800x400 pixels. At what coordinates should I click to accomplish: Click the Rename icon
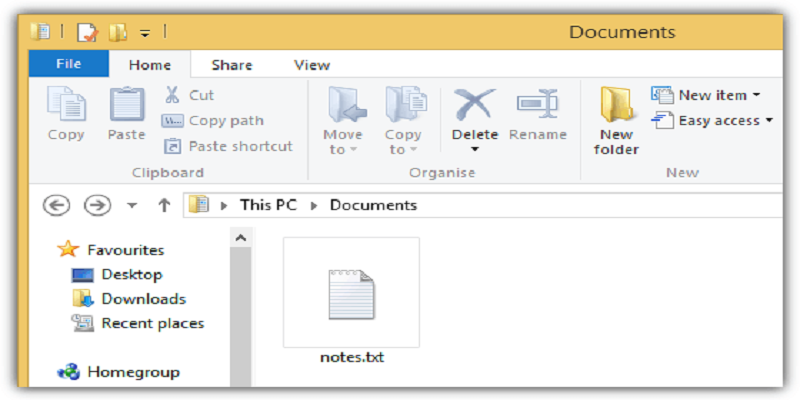pos(537,105)
